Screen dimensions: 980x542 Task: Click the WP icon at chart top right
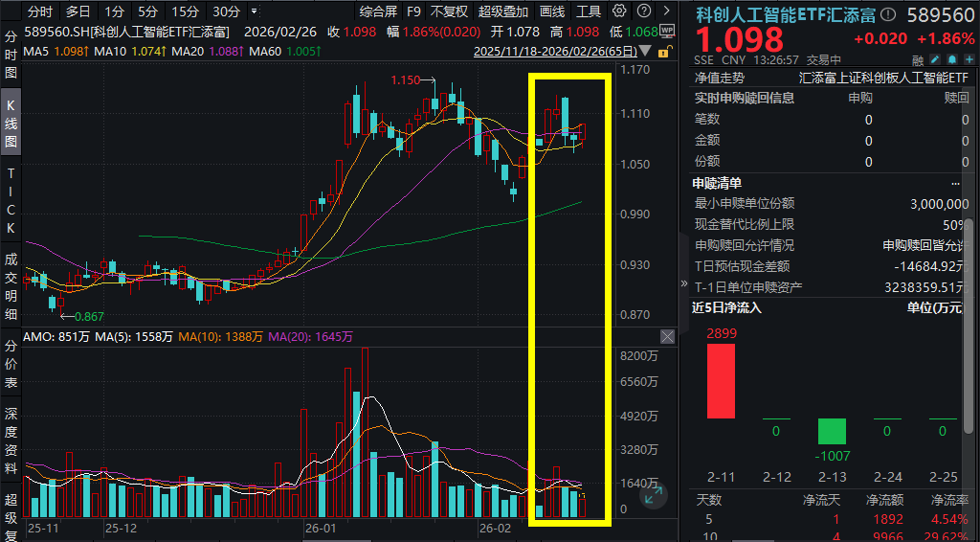tap(667, 30)
